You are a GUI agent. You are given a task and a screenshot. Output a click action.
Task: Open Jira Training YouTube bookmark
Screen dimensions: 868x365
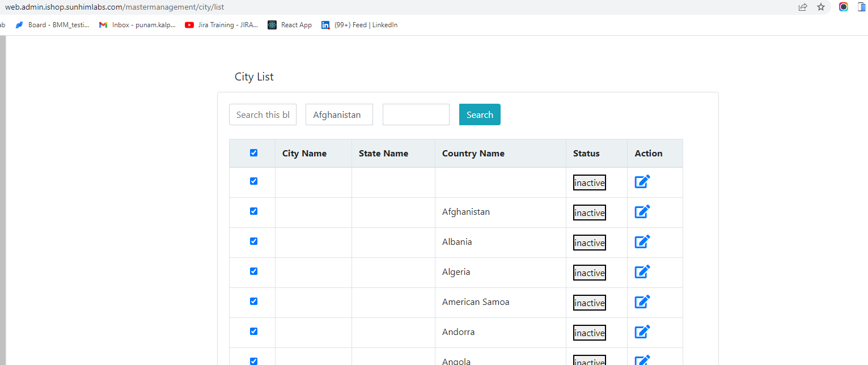point(222,25)
